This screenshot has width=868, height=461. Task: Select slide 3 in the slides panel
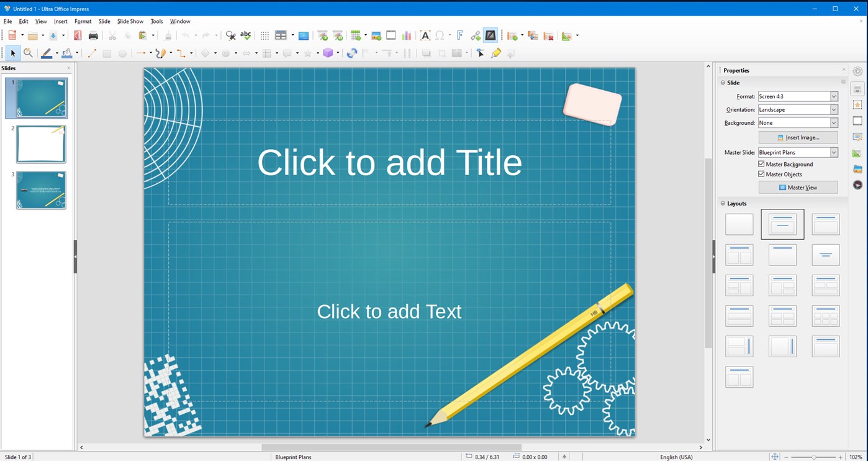point(40,190)
